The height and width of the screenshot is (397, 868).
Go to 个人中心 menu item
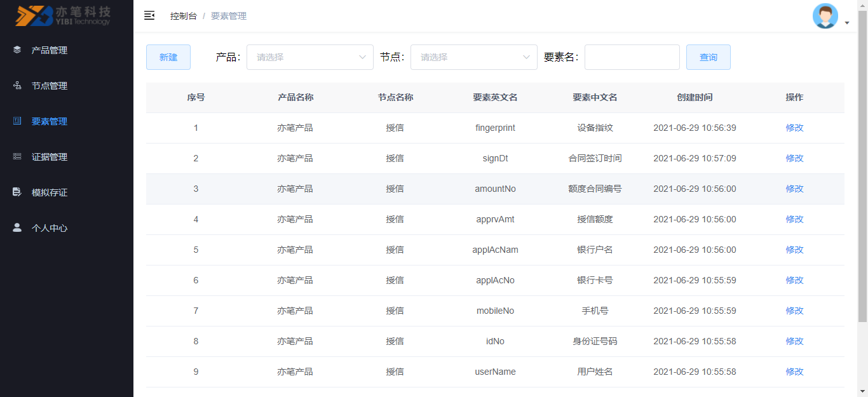50,228
